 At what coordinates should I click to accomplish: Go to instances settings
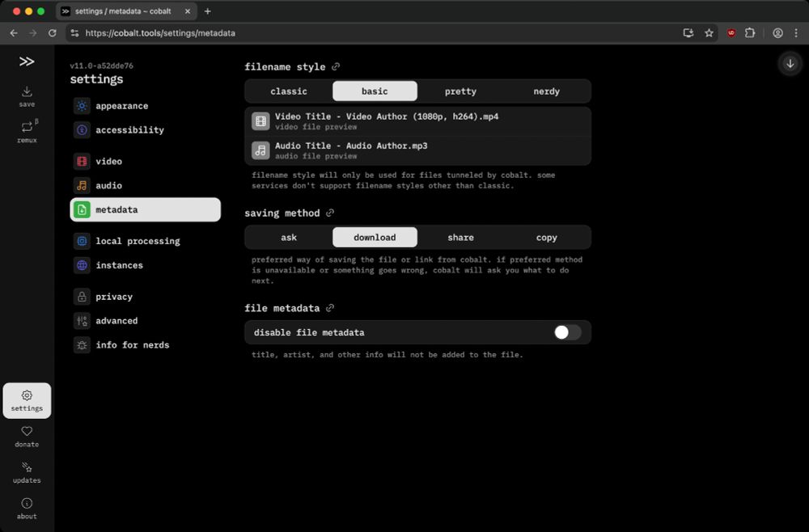[146, 265]
